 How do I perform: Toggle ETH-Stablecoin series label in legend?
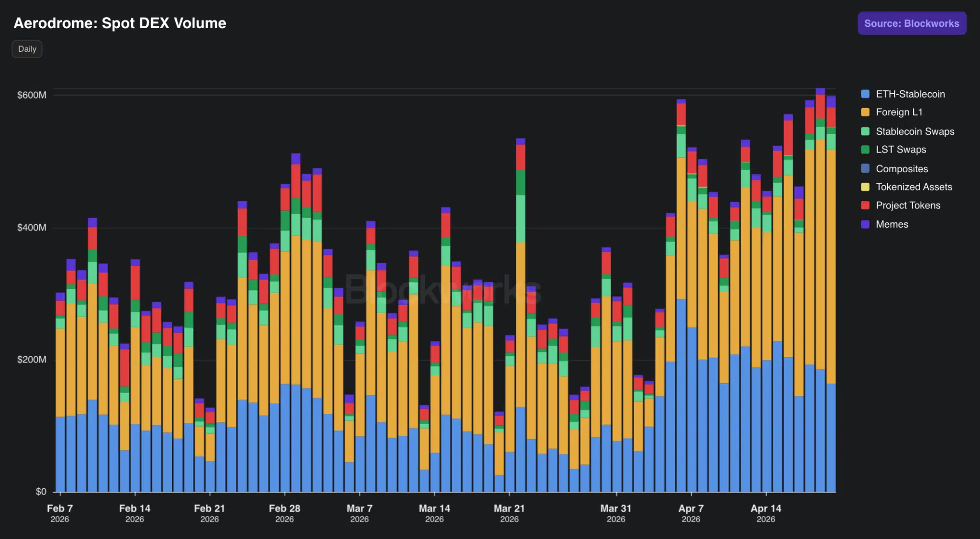[x=910, y=94]
